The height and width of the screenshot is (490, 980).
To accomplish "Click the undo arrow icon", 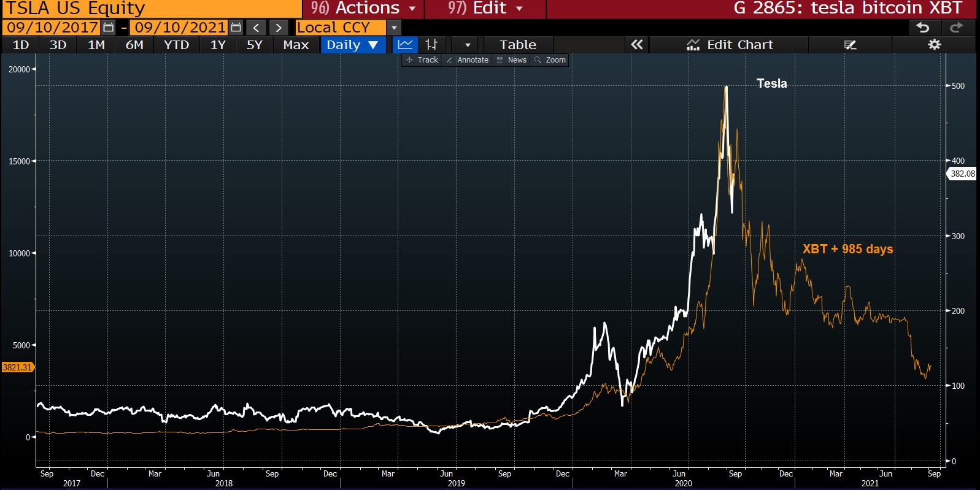I will tap(922, 28).
